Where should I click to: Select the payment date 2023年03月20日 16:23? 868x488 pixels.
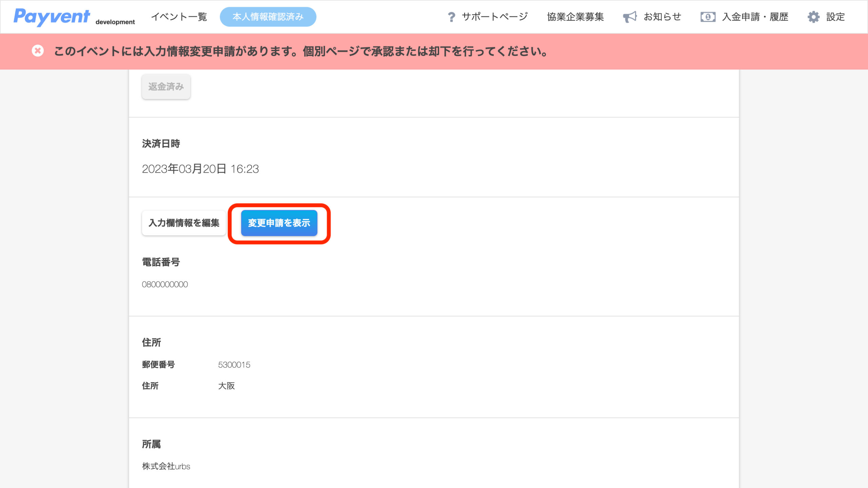(200, 169)
